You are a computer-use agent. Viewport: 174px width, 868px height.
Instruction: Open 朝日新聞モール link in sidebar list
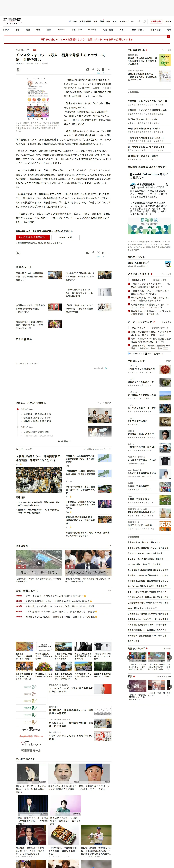pyautogui.click(x=31, y=750)
